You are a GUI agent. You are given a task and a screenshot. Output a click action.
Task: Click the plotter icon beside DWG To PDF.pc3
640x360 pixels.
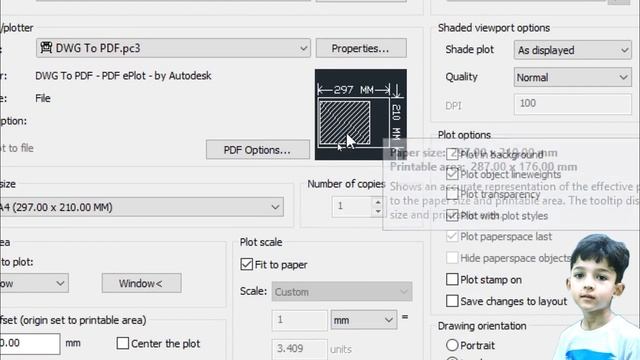coord(46,48)
